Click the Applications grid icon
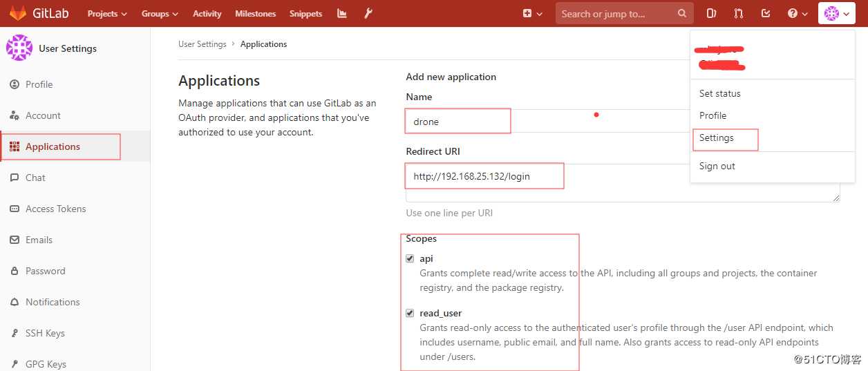 click(x=14, y=146)
